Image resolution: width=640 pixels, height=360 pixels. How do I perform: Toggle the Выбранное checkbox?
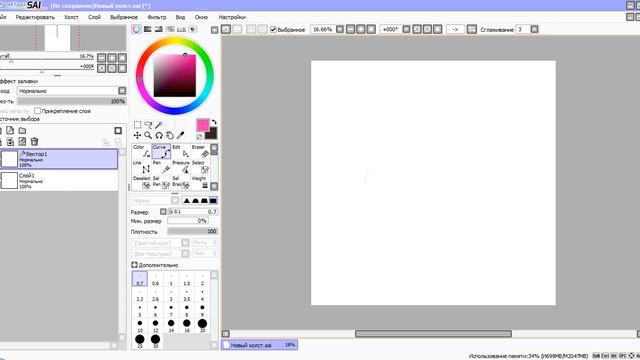(273, 29)
